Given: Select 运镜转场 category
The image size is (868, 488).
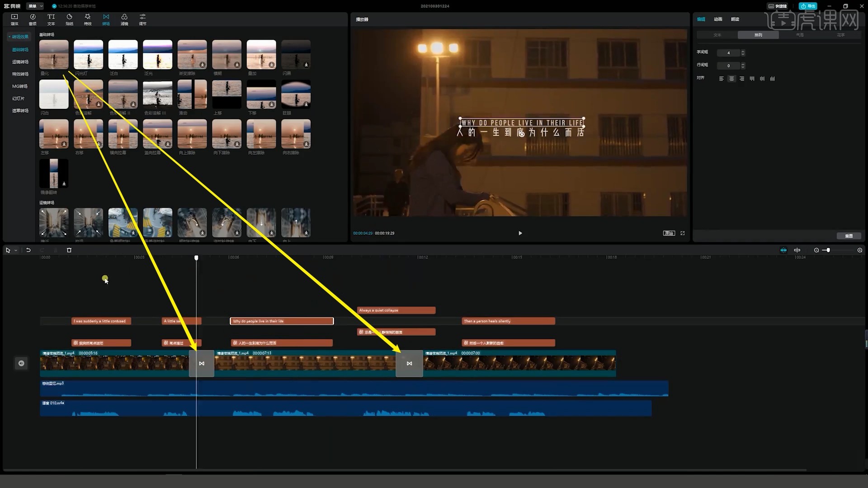Looking at the screenshot, I should 20,62.
